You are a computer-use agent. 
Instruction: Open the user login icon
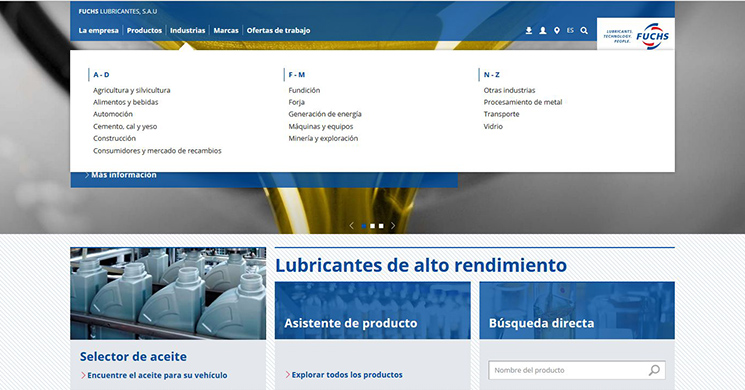[543, 30]
